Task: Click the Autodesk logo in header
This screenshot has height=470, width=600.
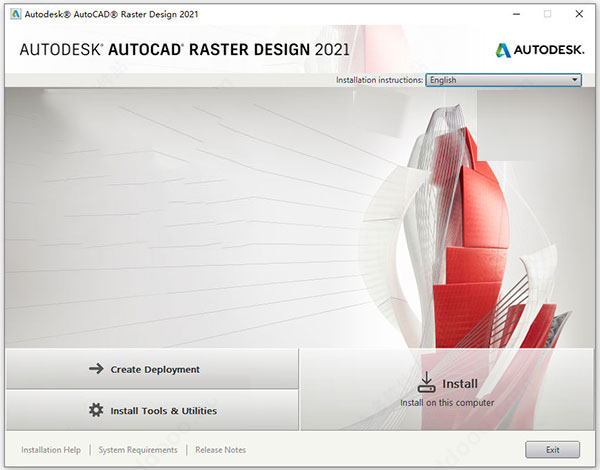Action: pos(540,50)
